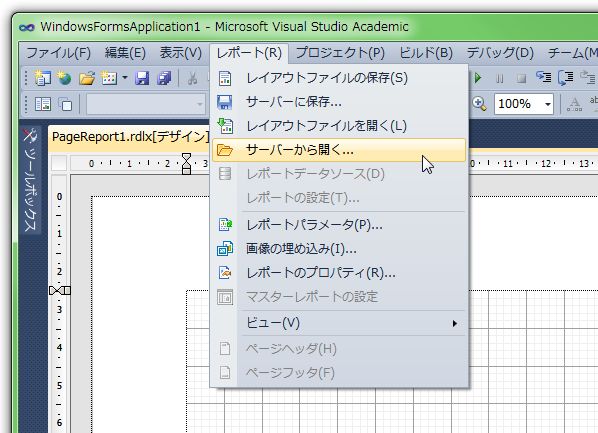Click the Save All toolbar icon
This screenshot has width=598, height=433.
click(164, 78)
